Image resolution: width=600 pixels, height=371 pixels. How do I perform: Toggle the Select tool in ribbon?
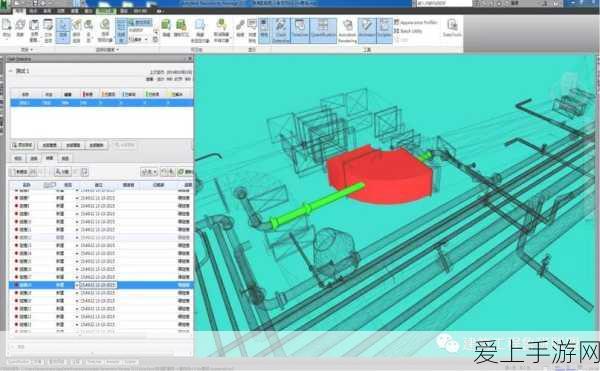coord(63,30)
